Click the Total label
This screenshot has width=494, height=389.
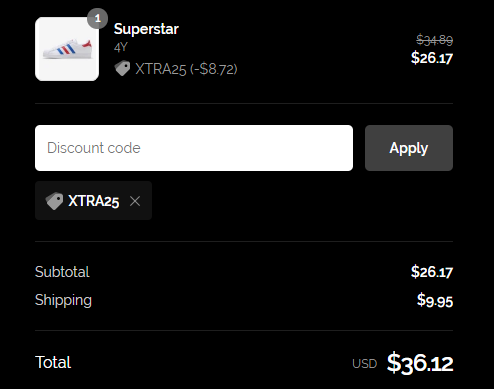53,362
